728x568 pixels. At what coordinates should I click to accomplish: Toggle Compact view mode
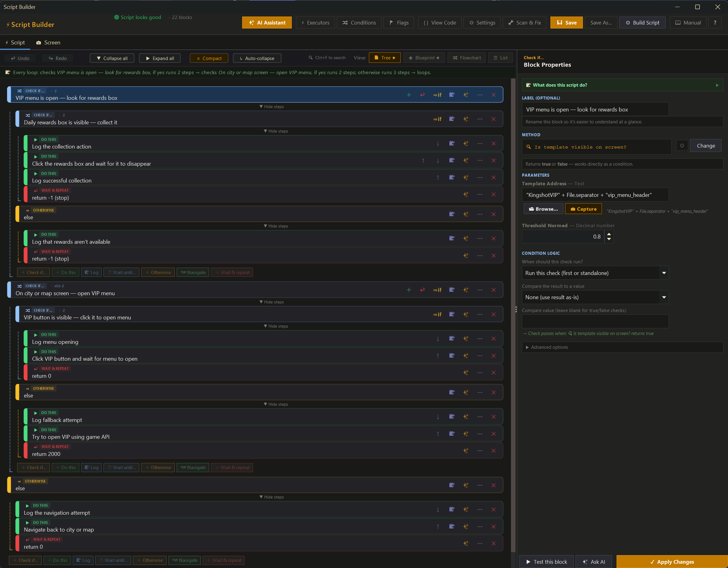(209, 58)
